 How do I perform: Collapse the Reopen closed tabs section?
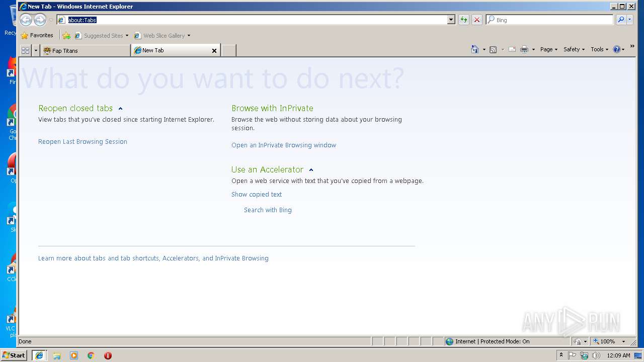(120, 109)
